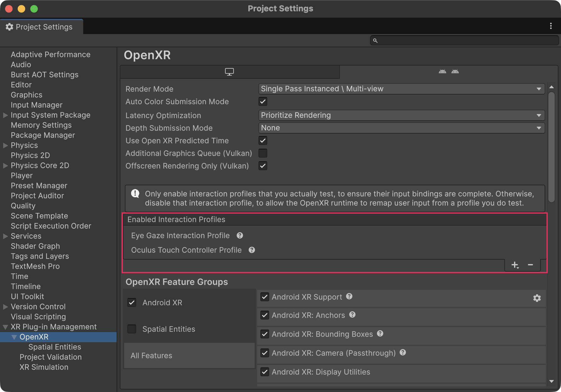Open Burst AOT Settings
Image resolution: width=561 pixels, height=392 pixels.
[44, 75]
